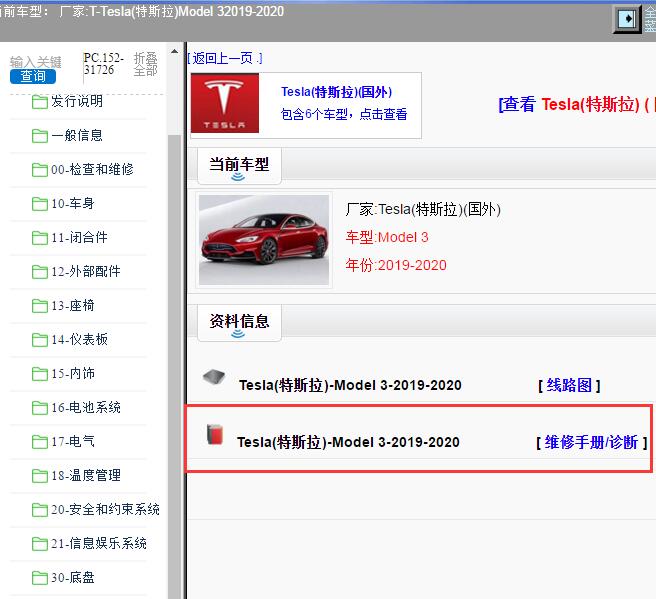The image size is (656, 599).
Task: Click the red Tesla logo image
Action: point(225,103)
